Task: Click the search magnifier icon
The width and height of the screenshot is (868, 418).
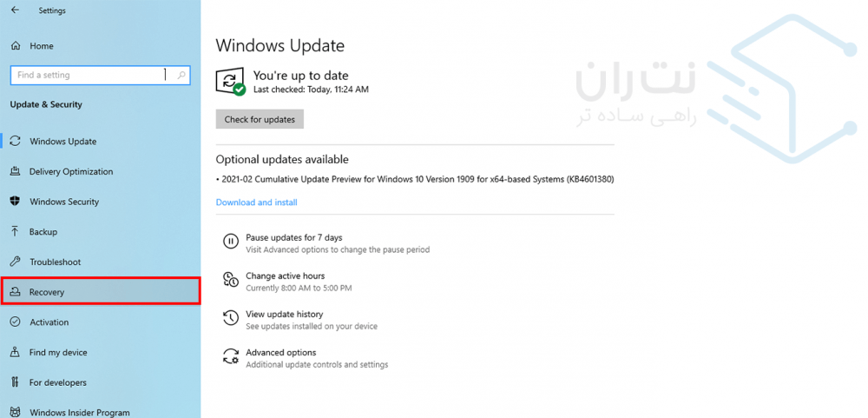Action: tap(181, 76)
